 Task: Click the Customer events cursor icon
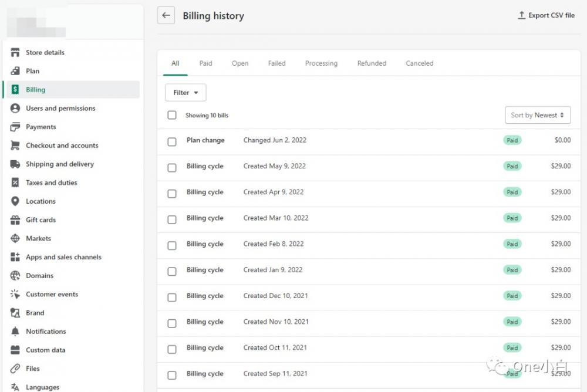[x=15, y=294]
